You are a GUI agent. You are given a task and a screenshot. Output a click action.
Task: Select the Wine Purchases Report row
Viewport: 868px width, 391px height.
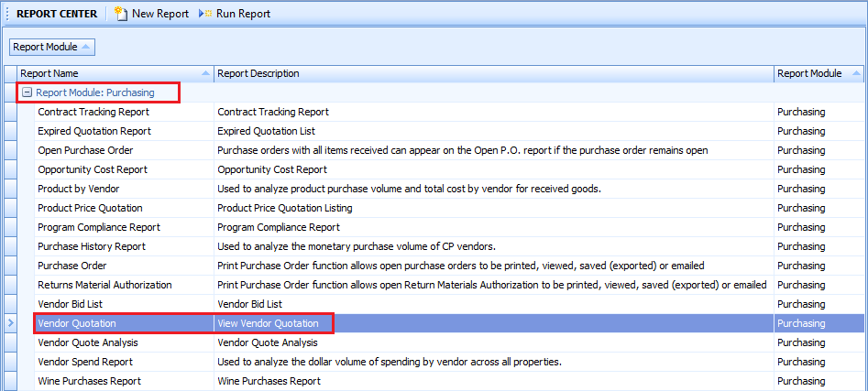coord(90,381)
